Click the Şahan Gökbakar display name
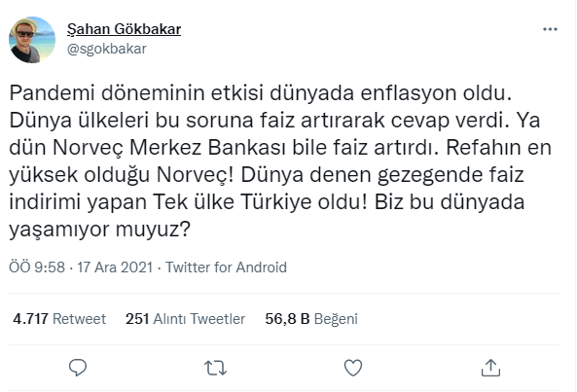Viewport: 577px width, 392px height. click(x=124, y=29)
